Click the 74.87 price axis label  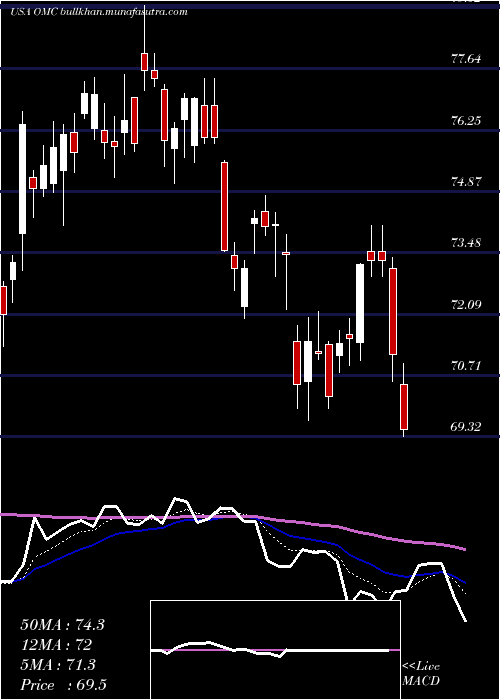[x=467, y=182]
